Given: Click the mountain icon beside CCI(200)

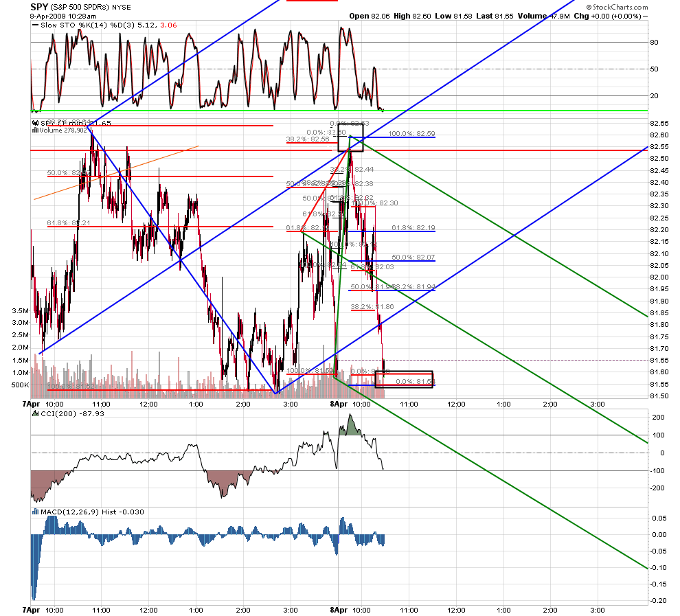Looking at the screenshot, I should click(x=36, y=413).
